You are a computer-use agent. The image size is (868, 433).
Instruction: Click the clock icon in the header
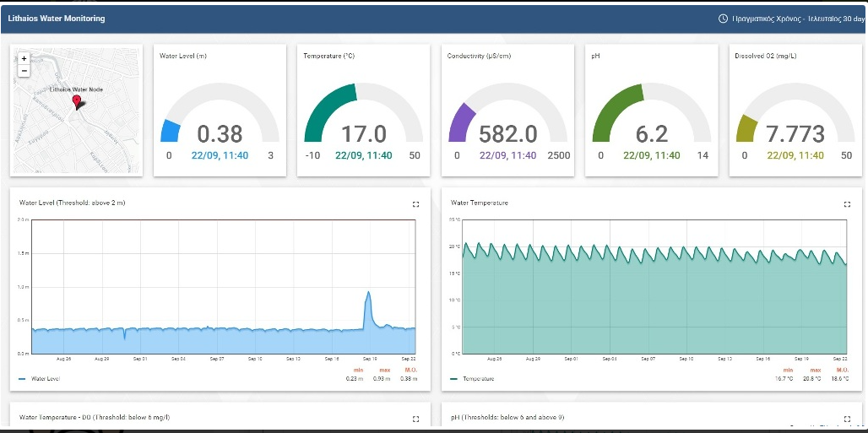pyautogui.click(x=723, y=19)
